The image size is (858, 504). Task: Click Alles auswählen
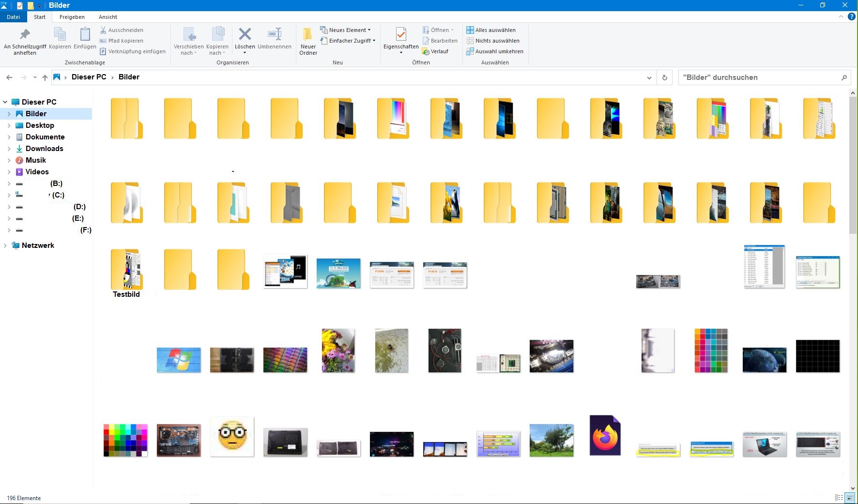click(491, 30)
